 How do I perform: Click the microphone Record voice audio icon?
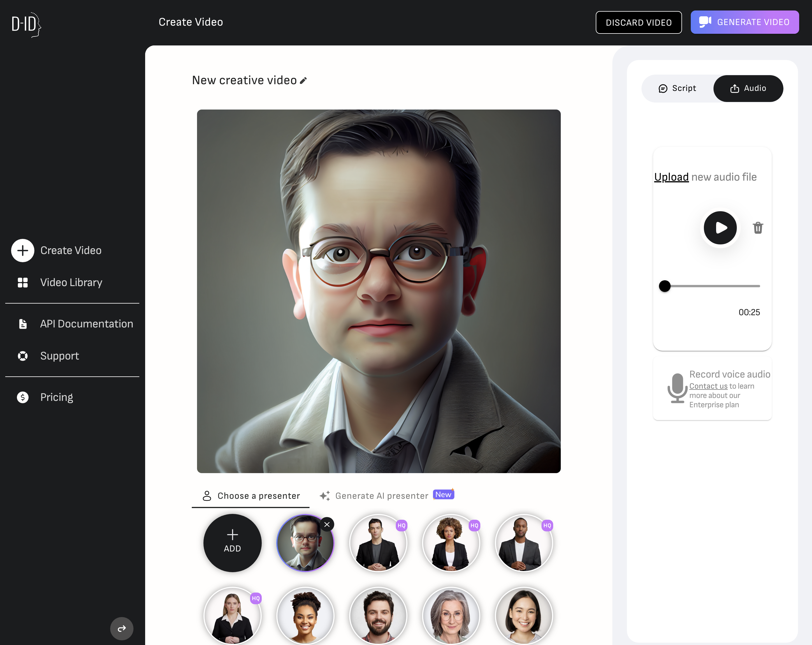coord(677,388)
